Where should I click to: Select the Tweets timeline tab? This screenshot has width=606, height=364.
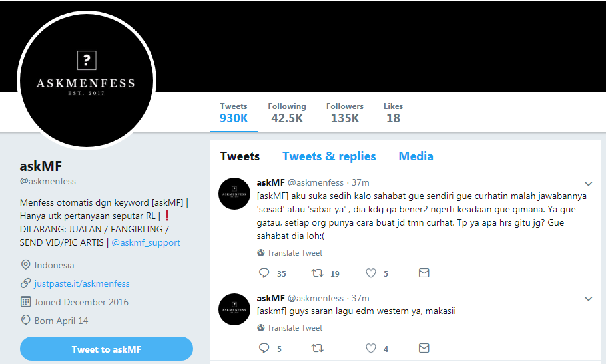tap(240, 156)
